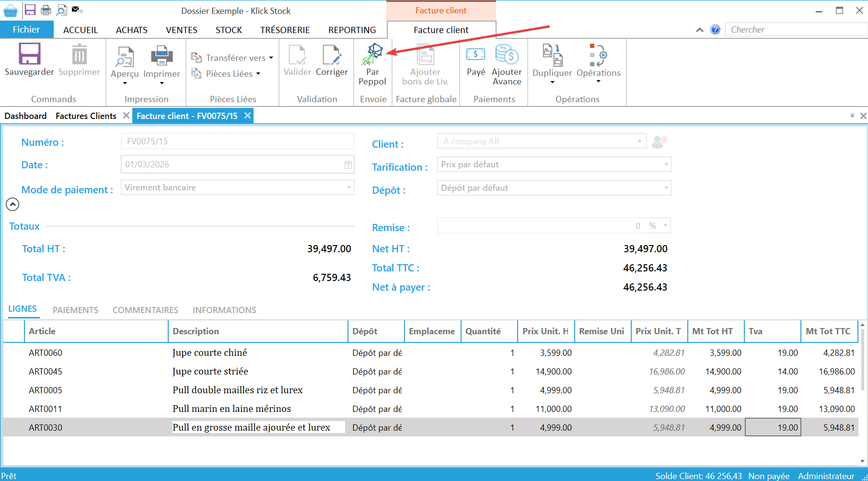Close the Facture client FV0075/15 tab
Viewport: 868px width, 481px height.
click(247, 116)
